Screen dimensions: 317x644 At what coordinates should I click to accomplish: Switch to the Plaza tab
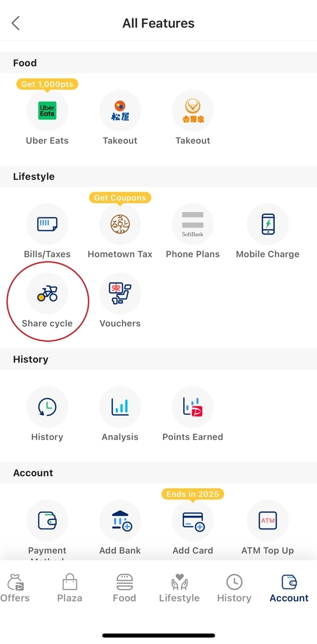point(70,588)
